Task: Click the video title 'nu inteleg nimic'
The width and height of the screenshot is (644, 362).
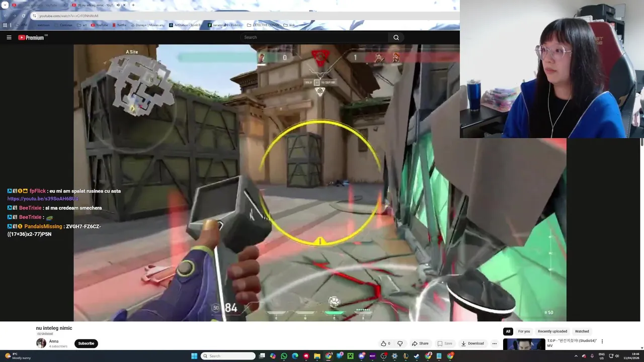Action: tap(54, 328)
